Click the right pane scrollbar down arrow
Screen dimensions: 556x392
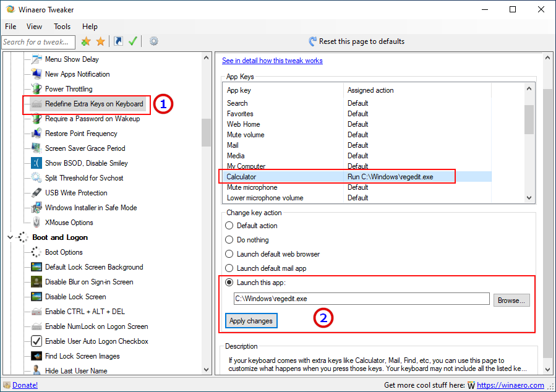tap(547, 370)
